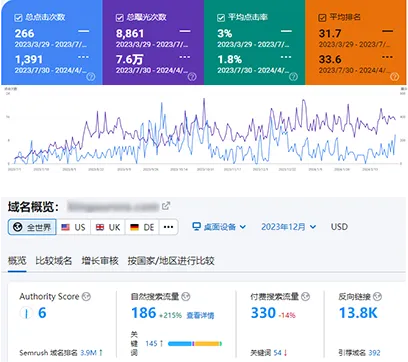Click average position value 31.7
Screen dimensions: 408x362
pos(330,34)
